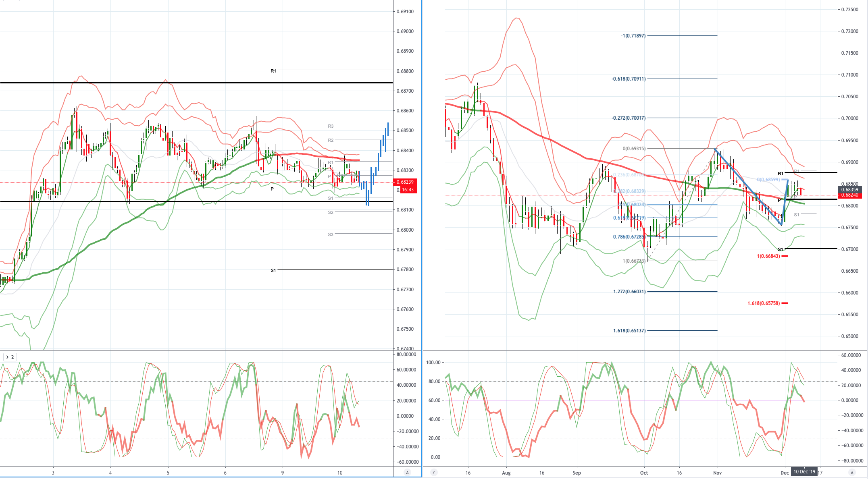Click 0.70000 on right price axis
The image size is (868, 479).
(x=850, y=118)
